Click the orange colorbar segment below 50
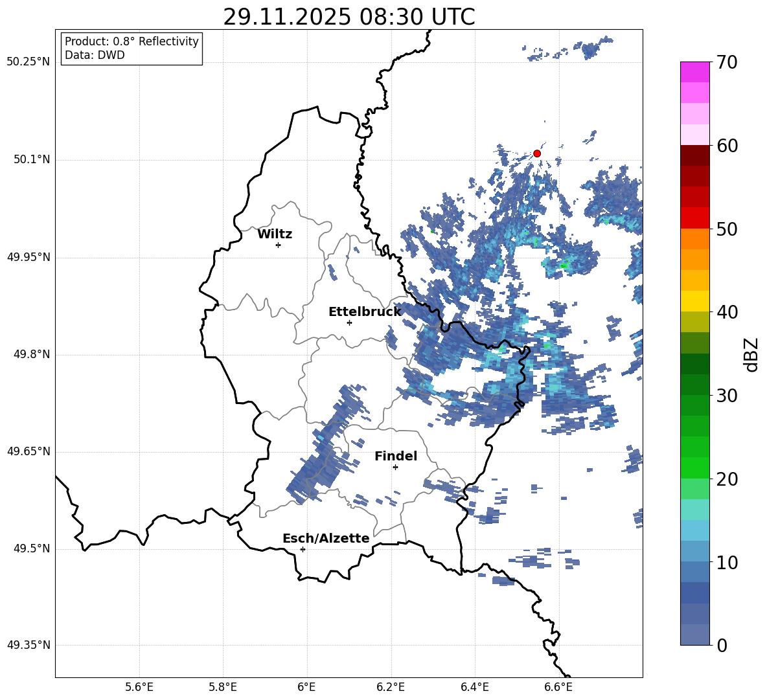Viewport: 767px width, 700px height. [695, 239]
